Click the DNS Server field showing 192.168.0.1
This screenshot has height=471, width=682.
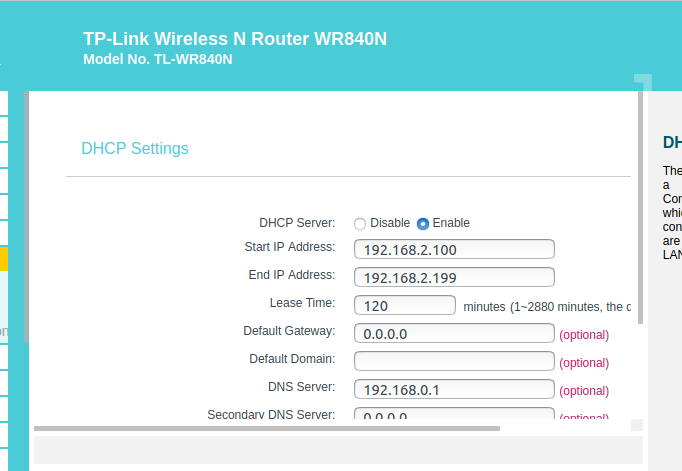tap(454, 389)
